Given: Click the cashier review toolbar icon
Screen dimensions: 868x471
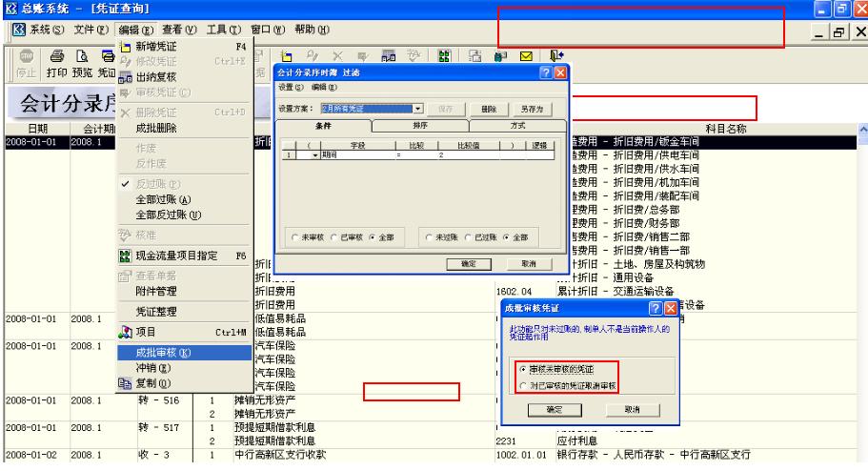Looking at the screenshot, I should click(x=388, y=56).
